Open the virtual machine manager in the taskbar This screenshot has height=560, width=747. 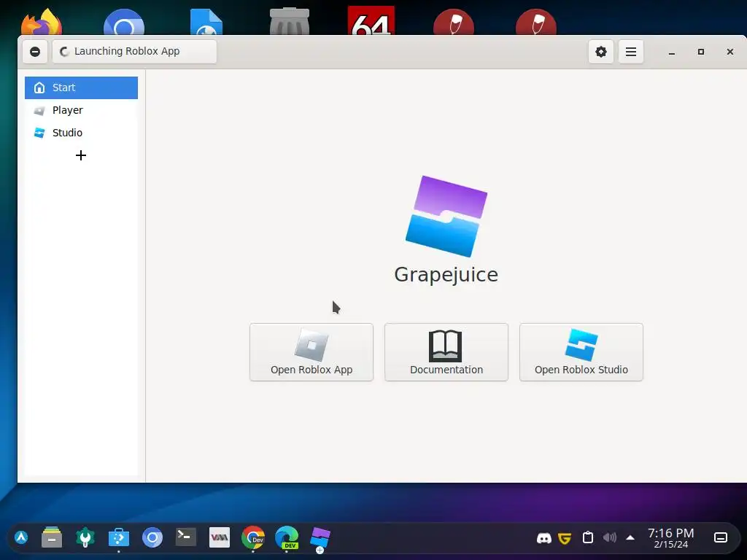(x=220, y=537)
